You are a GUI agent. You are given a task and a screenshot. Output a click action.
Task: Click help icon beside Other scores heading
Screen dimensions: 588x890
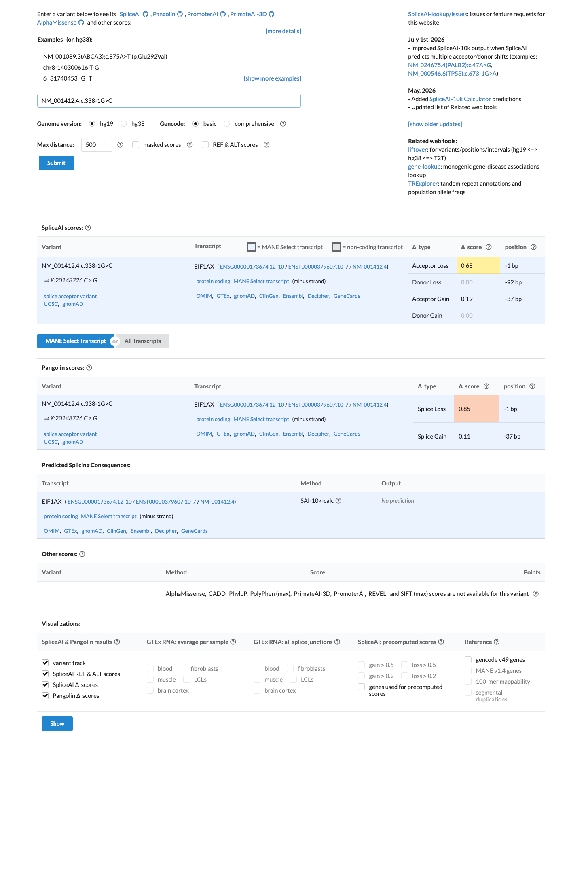82,554
